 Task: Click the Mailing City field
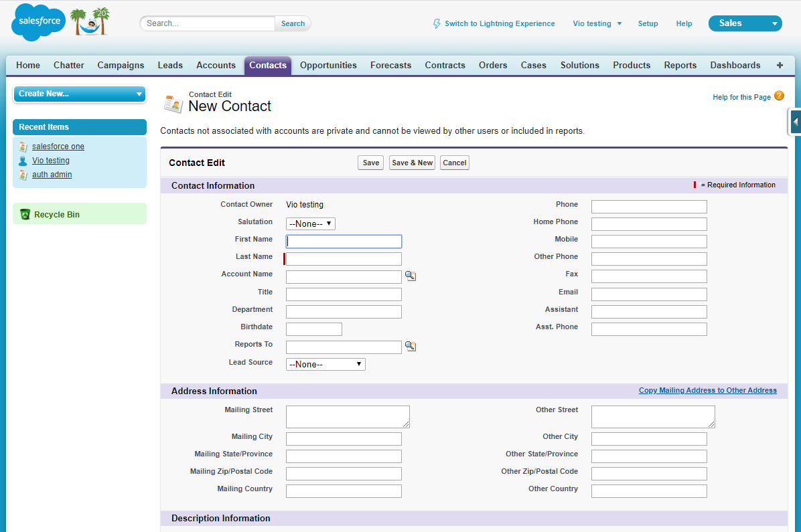tap(344, 438)
